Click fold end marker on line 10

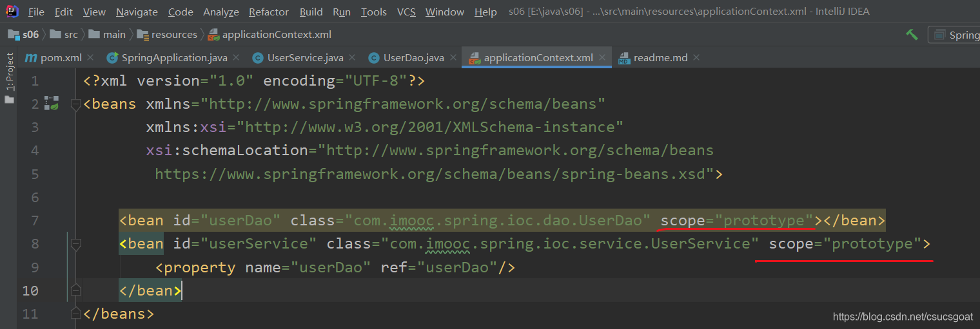tap(75, 290)
